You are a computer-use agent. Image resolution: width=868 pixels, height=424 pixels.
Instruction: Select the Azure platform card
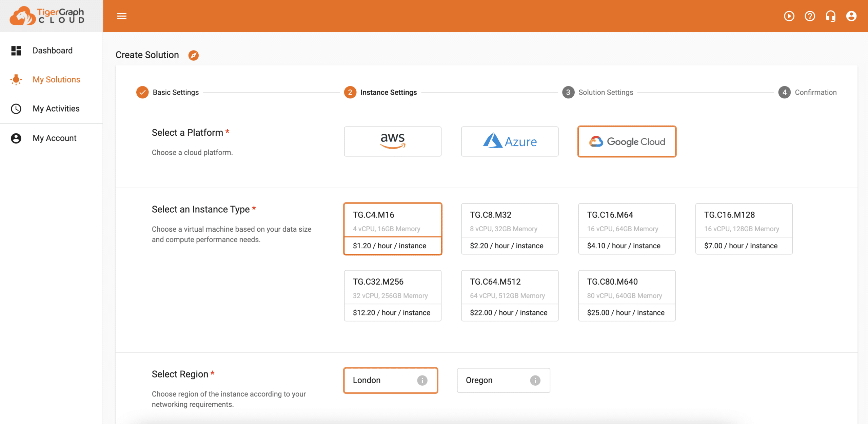(x=510, y=141)
